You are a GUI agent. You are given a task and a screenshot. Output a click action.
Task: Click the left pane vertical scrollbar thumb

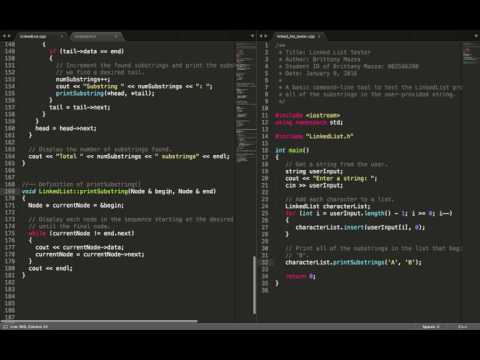click(254, 285)
